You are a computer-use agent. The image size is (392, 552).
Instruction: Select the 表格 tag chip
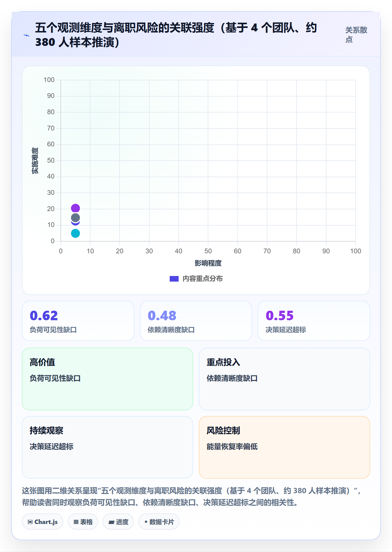pos(83,522)
